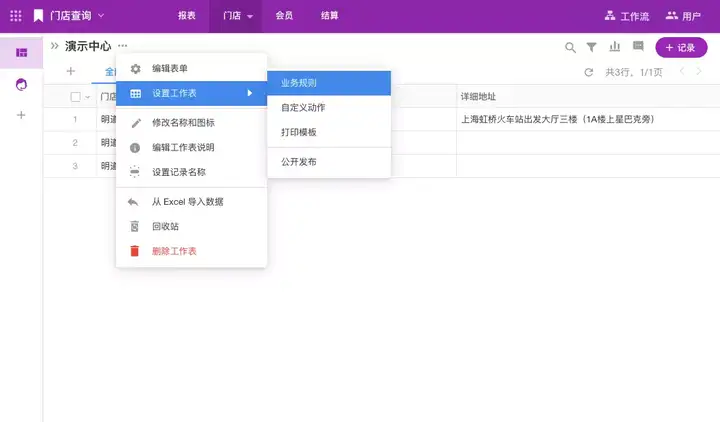The image size is (720, 422).
Task: Click the gear icon for 编辑表单
Action: coord(135,68)
